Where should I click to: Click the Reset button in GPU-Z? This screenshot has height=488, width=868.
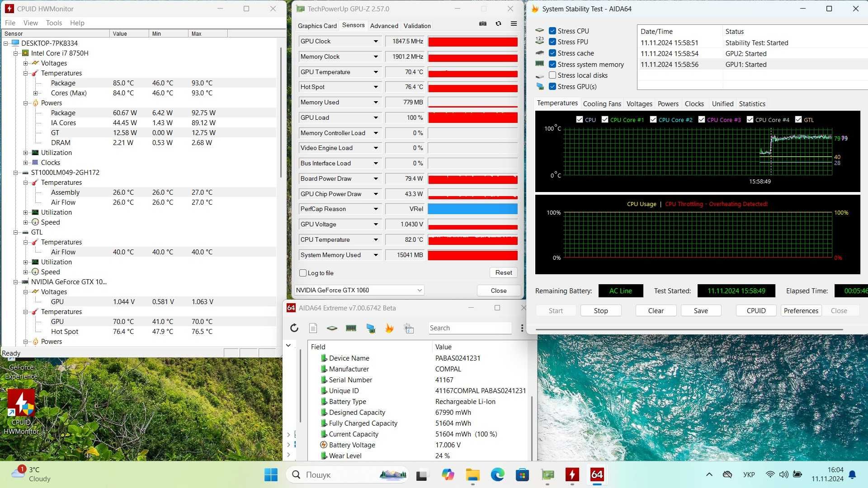point(504,272)
